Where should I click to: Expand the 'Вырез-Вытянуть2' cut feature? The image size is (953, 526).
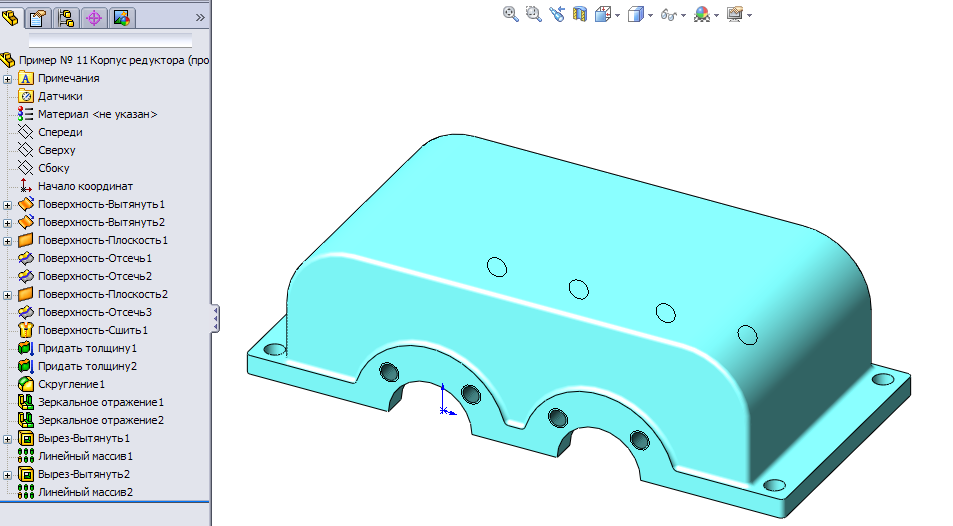tap(7, 476)
